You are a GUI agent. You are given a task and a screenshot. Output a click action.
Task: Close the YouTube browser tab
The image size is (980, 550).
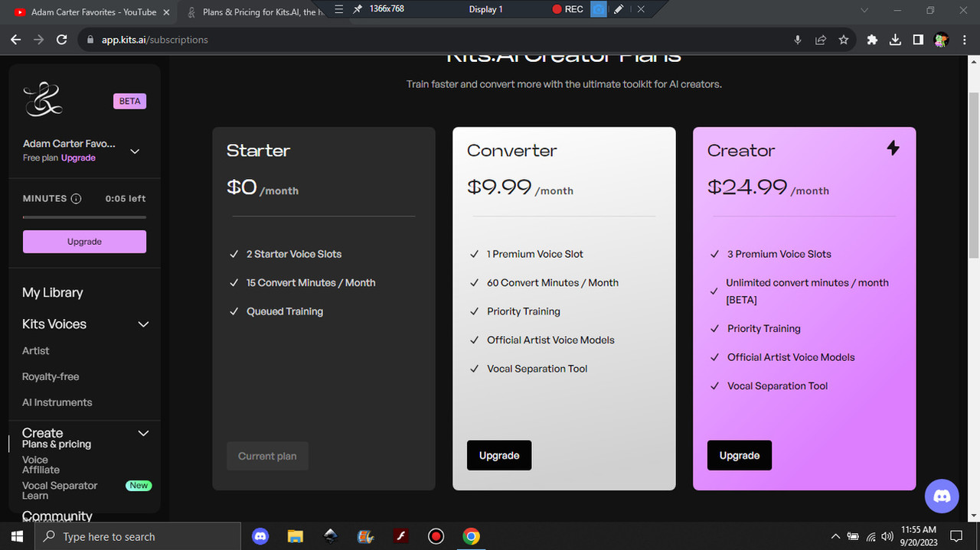coord(166,11)
